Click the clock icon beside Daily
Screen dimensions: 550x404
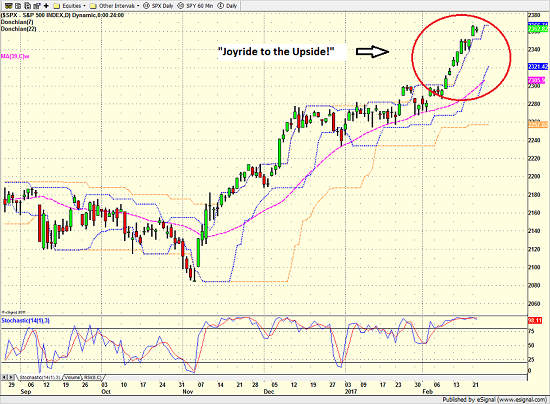click(221, 6)
